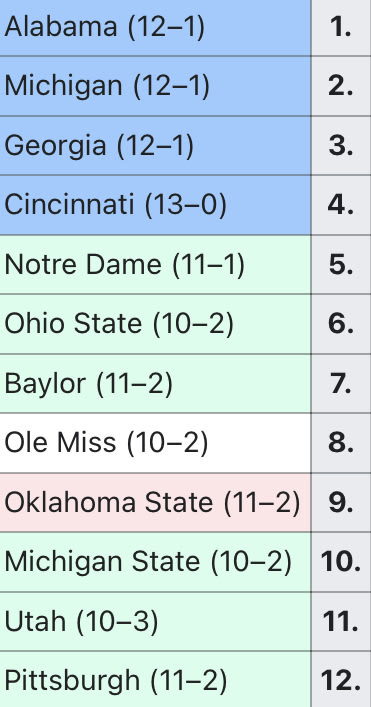
Task: Click Cincinnati (13–0) in the rankings
Action: [x=155, y=205]
